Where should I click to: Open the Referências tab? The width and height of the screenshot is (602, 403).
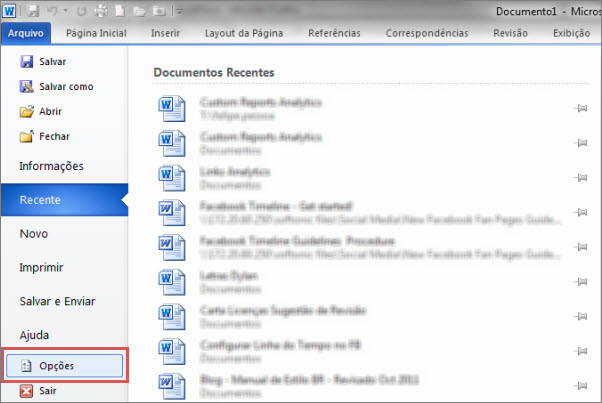[x=334, y=33]
